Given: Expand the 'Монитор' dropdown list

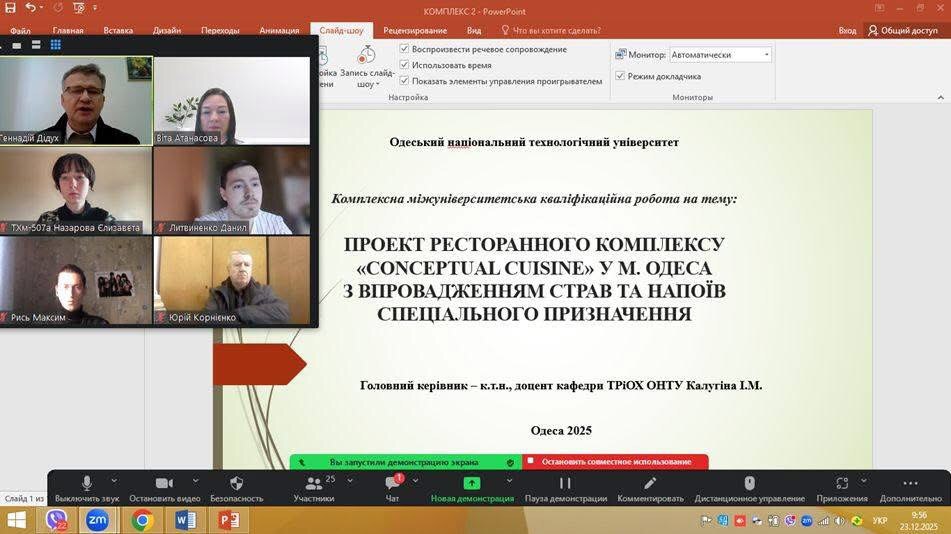Looking at the screenshot, I should (765, 55).
